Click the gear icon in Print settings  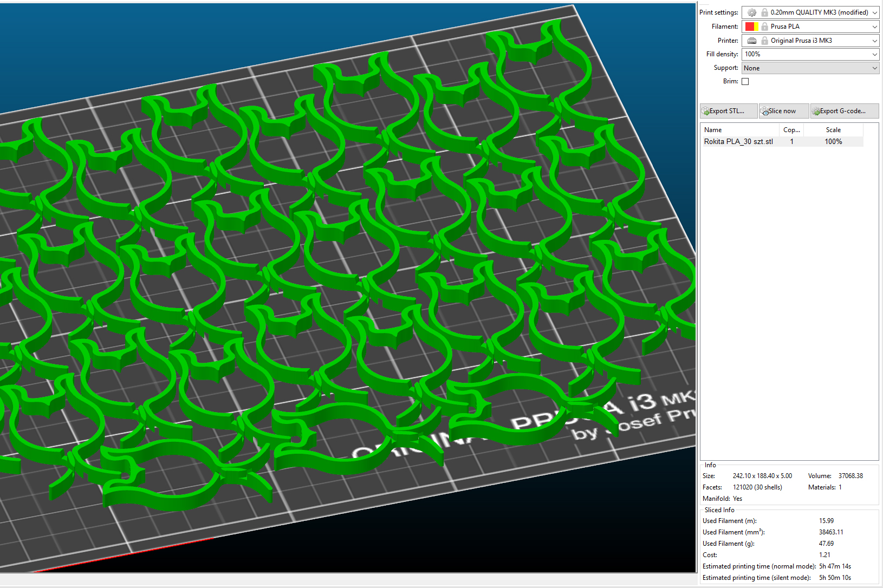tap(752, 12)
